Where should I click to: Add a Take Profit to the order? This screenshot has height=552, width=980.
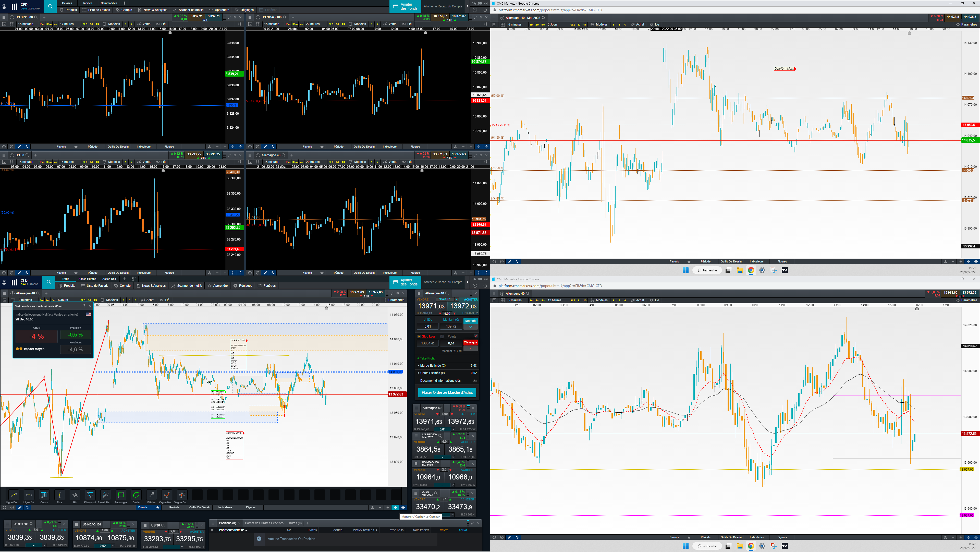426,358
